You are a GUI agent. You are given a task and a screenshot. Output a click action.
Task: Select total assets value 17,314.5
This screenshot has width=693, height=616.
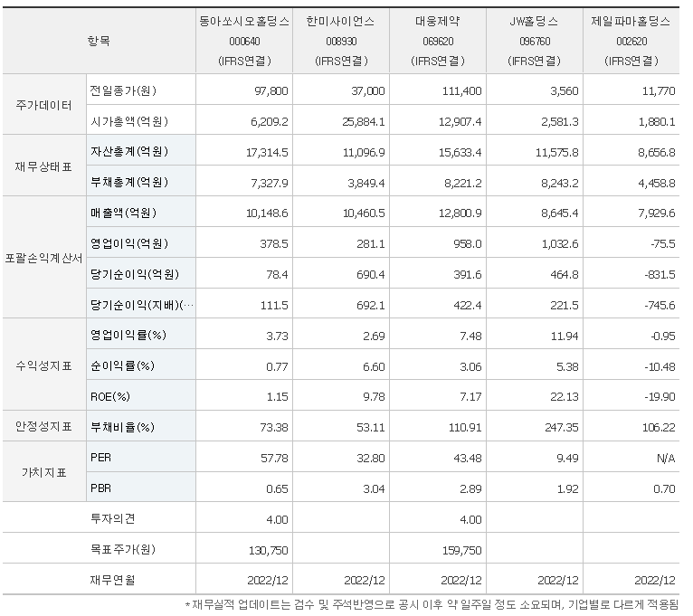(x=267, y=153)
